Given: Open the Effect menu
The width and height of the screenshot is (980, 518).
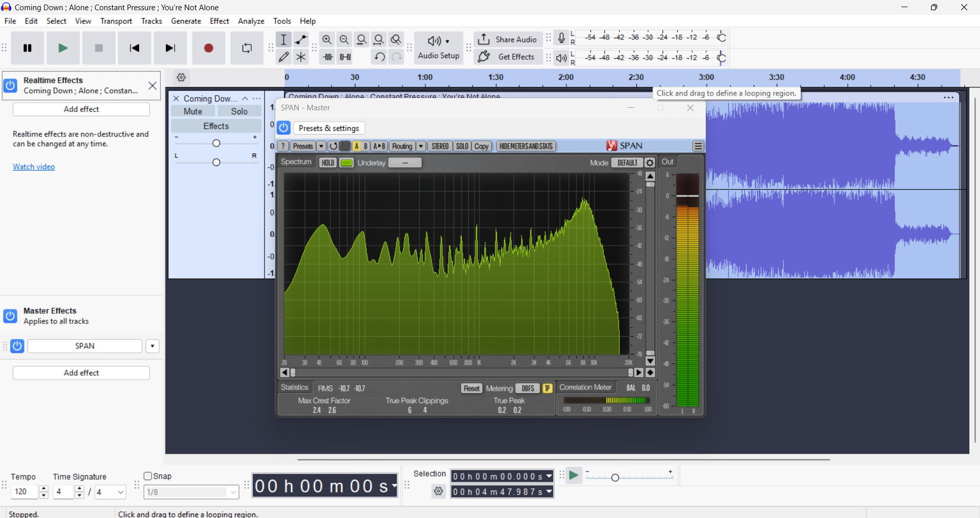Looking at the screenshot, I should point(220,21).
